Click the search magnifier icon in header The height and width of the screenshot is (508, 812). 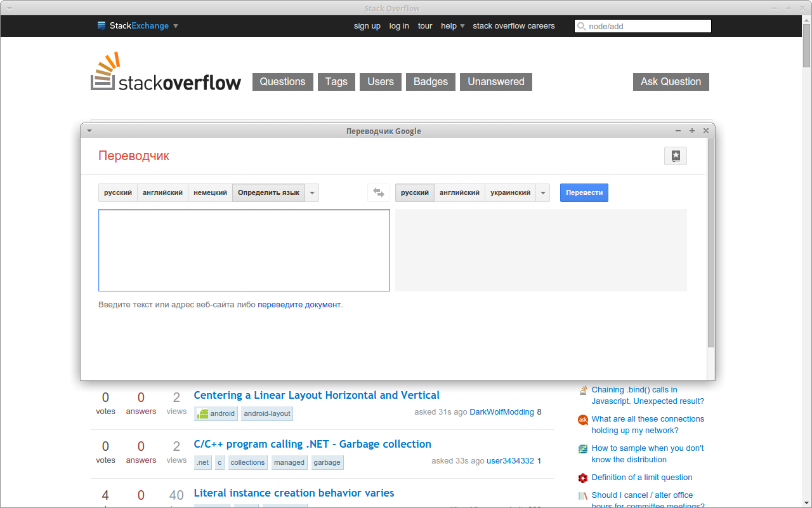582,26
